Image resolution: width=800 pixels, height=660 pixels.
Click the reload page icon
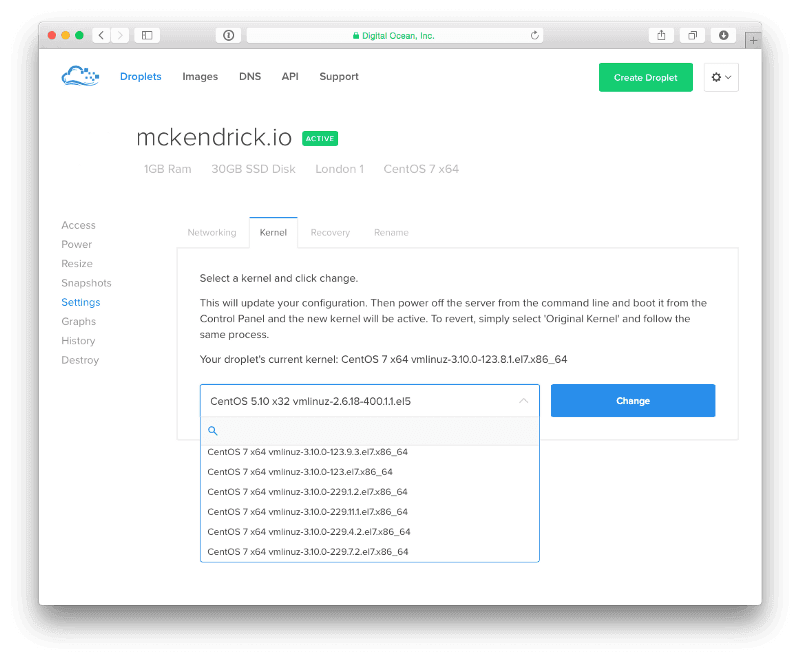tap(535, 35)
